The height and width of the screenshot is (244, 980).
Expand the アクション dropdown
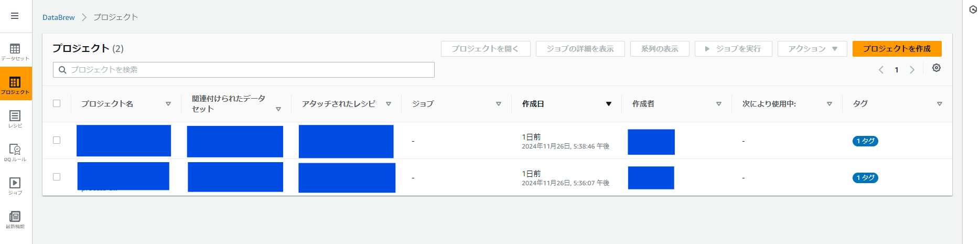(x=812, y=49)
